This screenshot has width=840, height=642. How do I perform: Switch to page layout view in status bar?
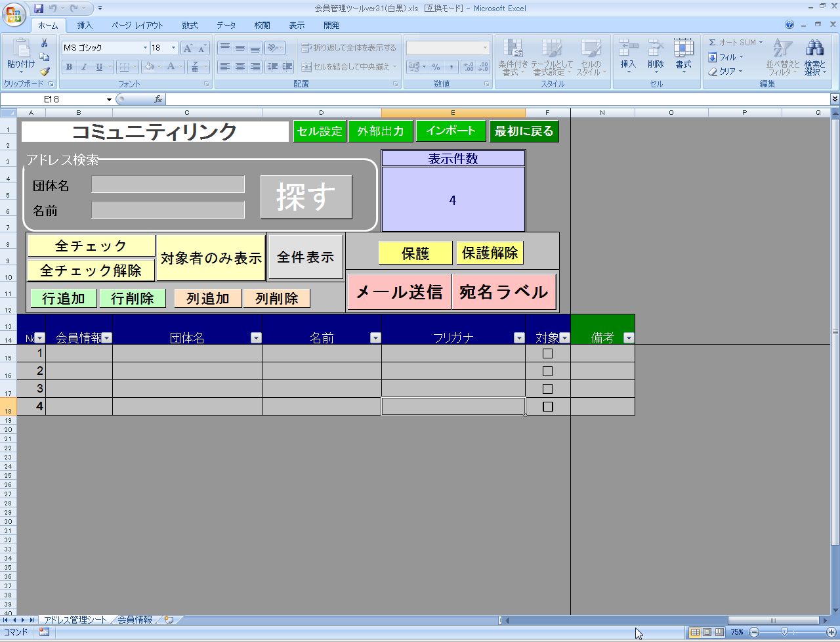click(707, 632)
